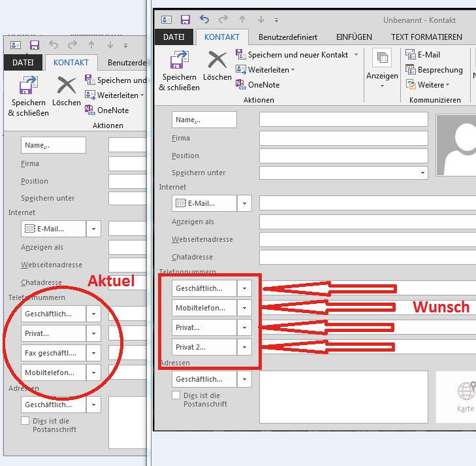This screenshot has height=466, width=476.
Task: Switch to the EINFÜGEN tab
Action: tap(354, 37)
